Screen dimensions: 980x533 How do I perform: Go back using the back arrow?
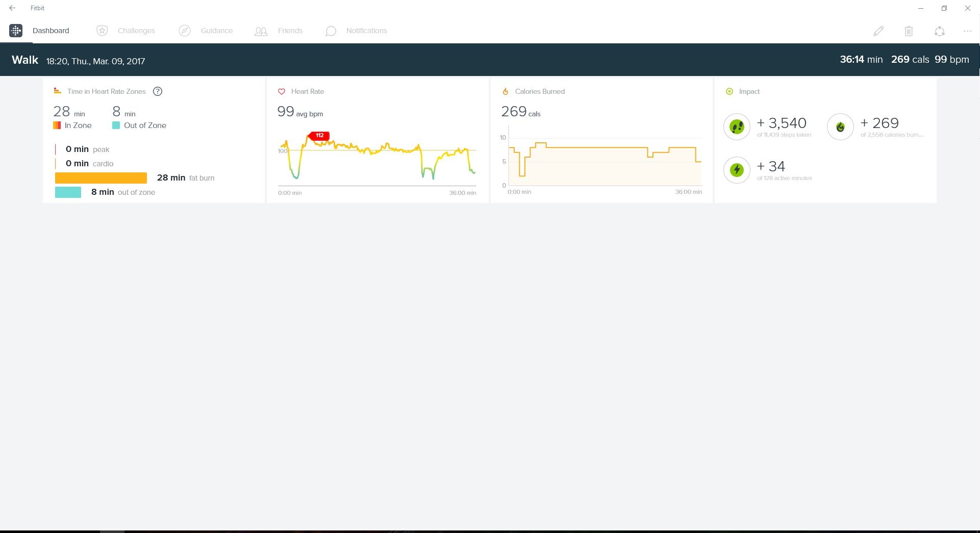[x=12, y=8]
